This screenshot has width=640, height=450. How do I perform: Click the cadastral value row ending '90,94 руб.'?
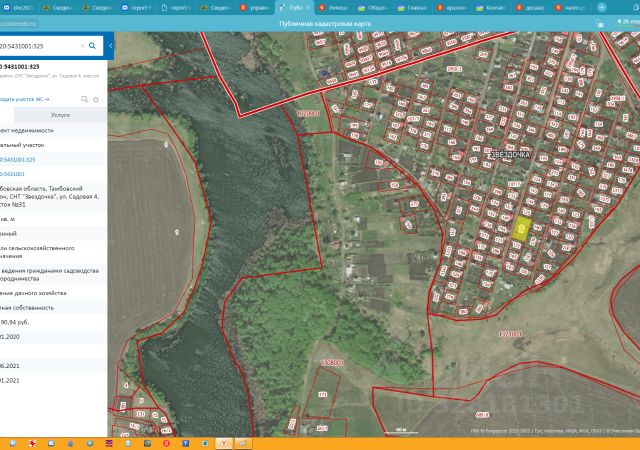pos(53,322)
